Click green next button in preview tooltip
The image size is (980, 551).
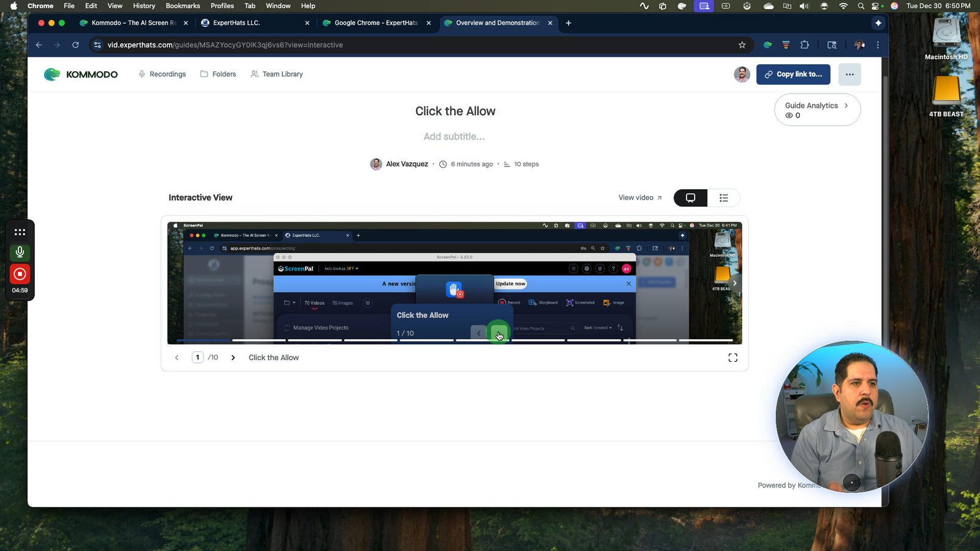click(498, 333)
